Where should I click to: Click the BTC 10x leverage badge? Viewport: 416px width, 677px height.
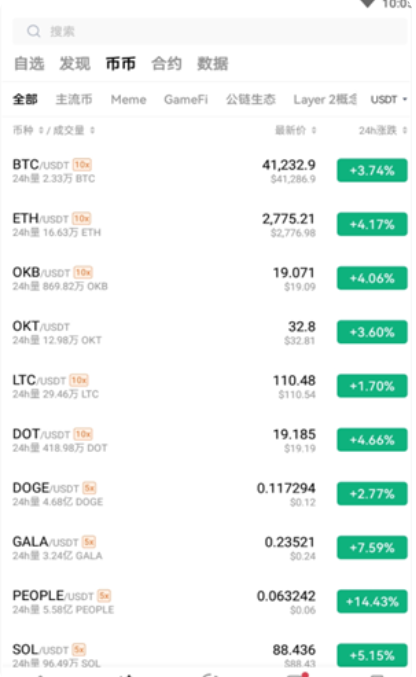[x=82, y=165]
